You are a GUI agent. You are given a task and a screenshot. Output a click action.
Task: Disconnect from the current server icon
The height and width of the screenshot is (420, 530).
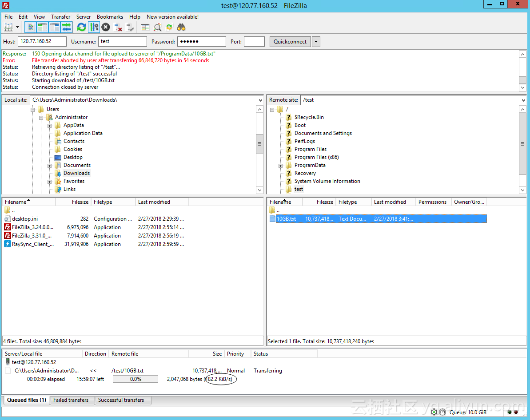pyautogui.click(x=118, y=27)
